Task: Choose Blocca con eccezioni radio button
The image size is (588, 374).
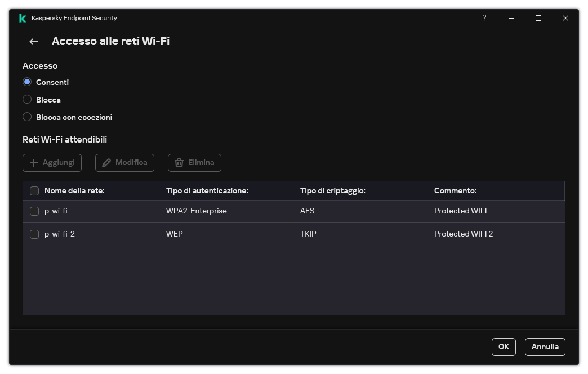Action: [27, 117]
